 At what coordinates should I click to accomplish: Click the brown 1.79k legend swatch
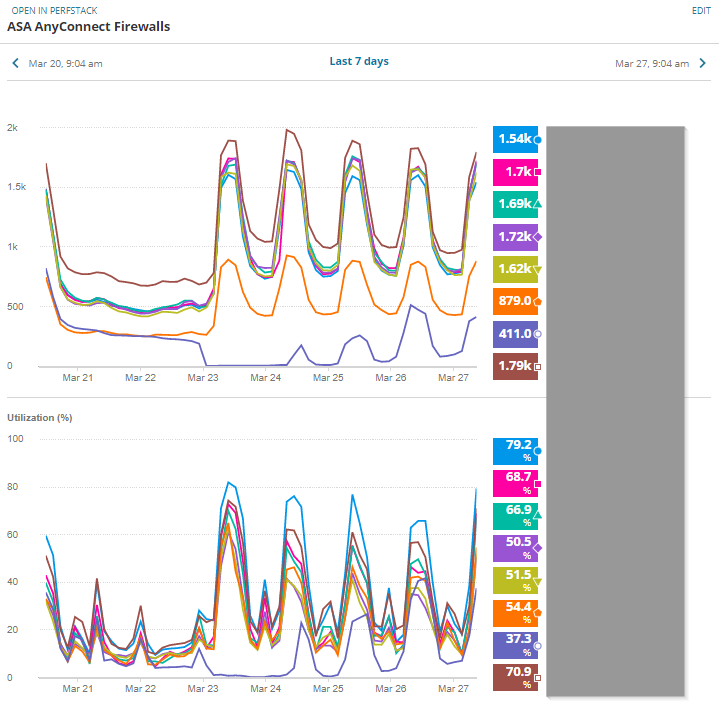(515, 366)
